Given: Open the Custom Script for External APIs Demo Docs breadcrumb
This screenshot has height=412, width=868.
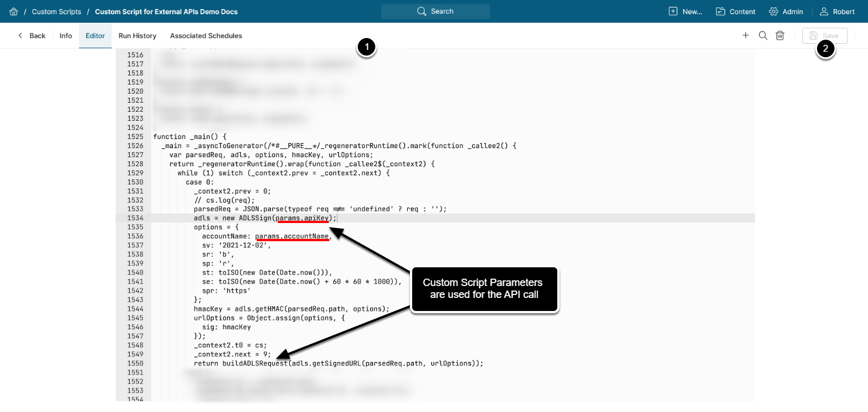Looking at the screenshot, I should [x=166, y=11].
